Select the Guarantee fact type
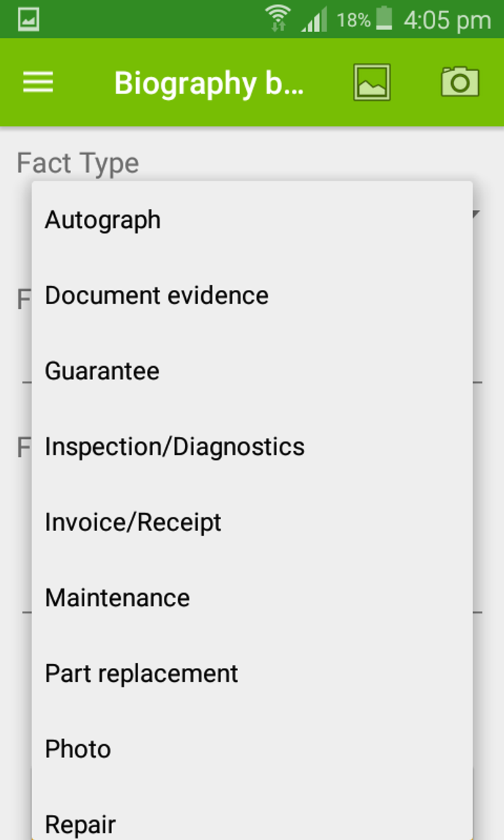This screenshot has height=840, width=504. pos(101,371)
